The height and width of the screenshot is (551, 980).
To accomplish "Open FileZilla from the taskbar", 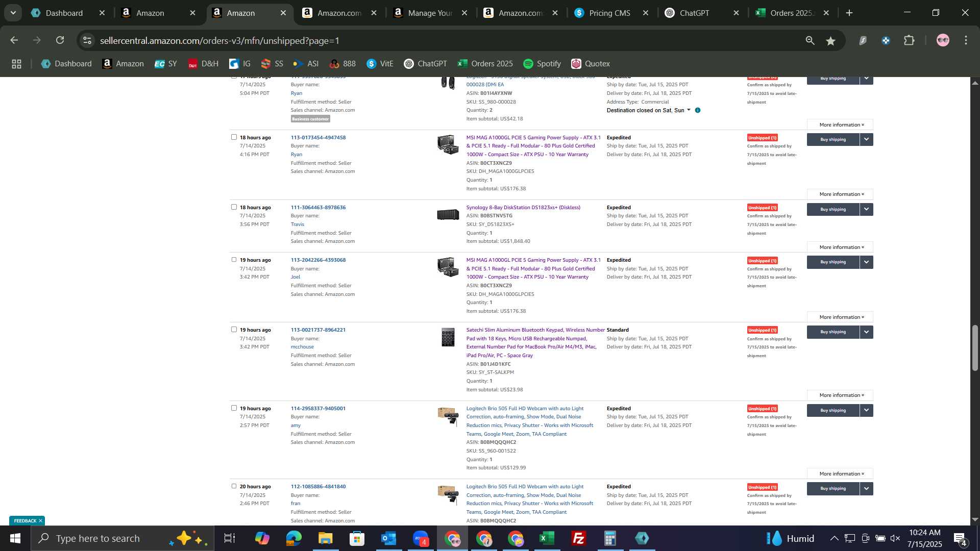I will [x=578, y=538].
